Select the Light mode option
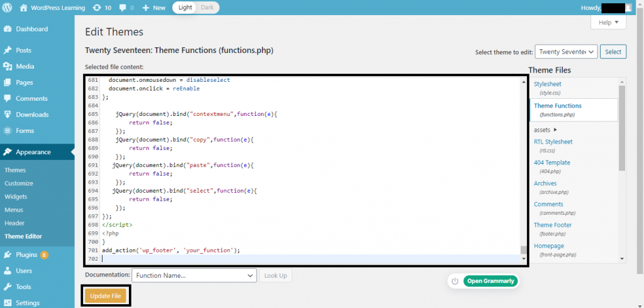The image size is (644, 308). [186, 8]
